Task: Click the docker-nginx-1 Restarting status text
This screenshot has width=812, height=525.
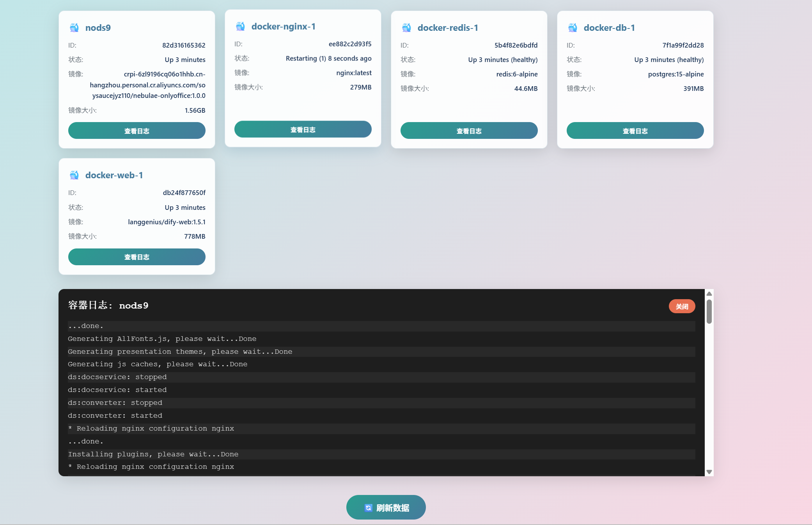Action: click(x=328, y=59)
